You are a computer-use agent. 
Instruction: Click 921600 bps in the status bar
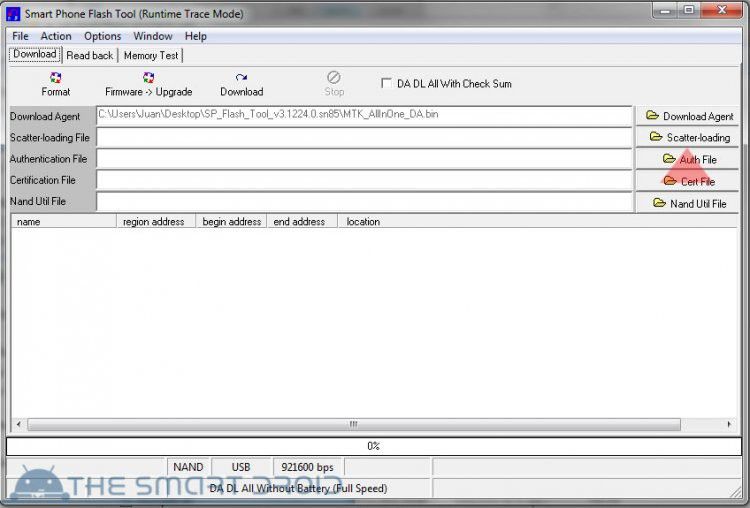tap(308, 467)
